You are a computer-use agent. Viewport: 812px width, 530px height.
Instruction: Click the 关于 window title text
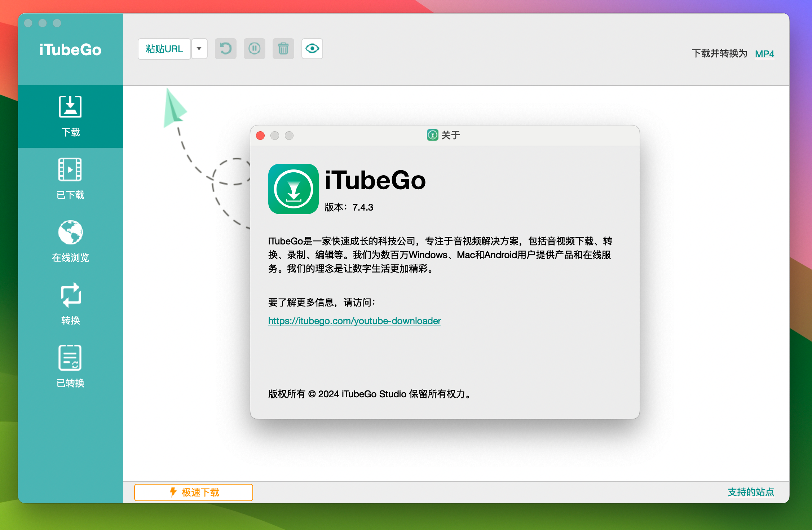pos(451,135)
